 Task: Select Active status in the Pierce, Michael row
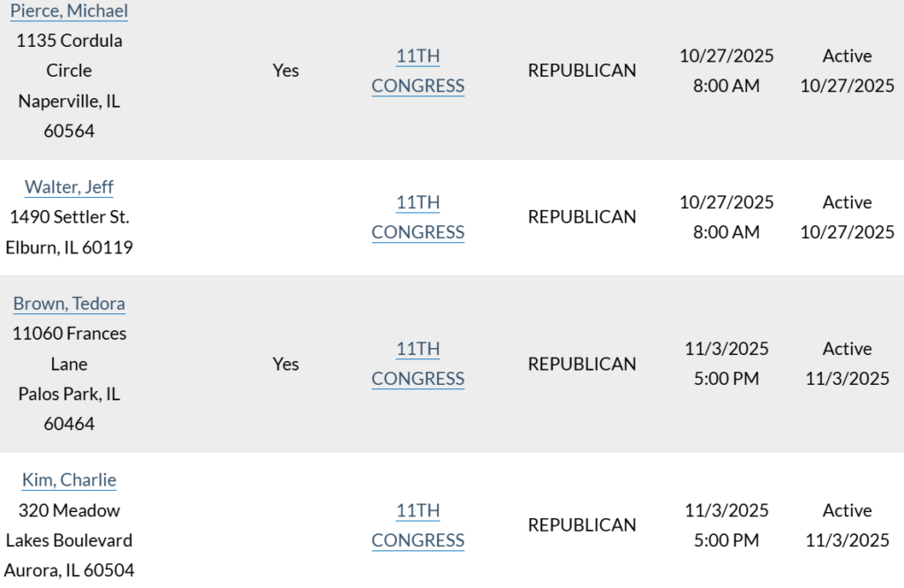coord(847,71)
